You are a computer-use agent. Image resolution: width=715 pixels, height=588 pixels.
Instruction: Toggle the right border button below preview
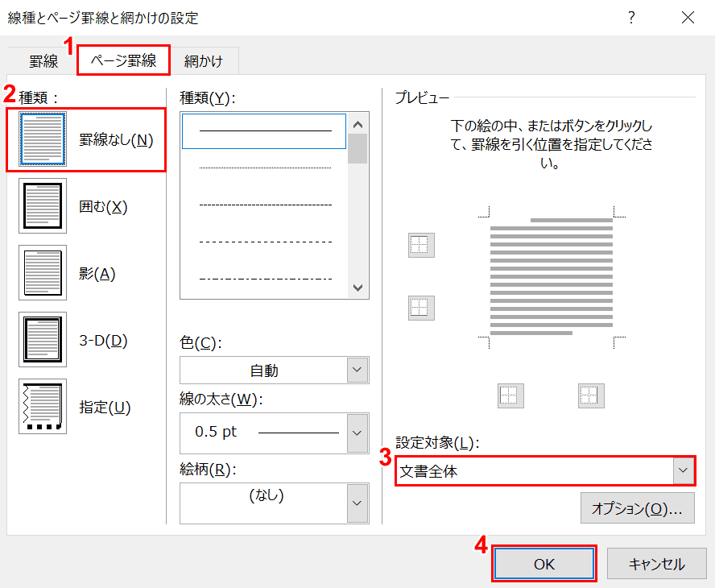click(x=591, y=395)
